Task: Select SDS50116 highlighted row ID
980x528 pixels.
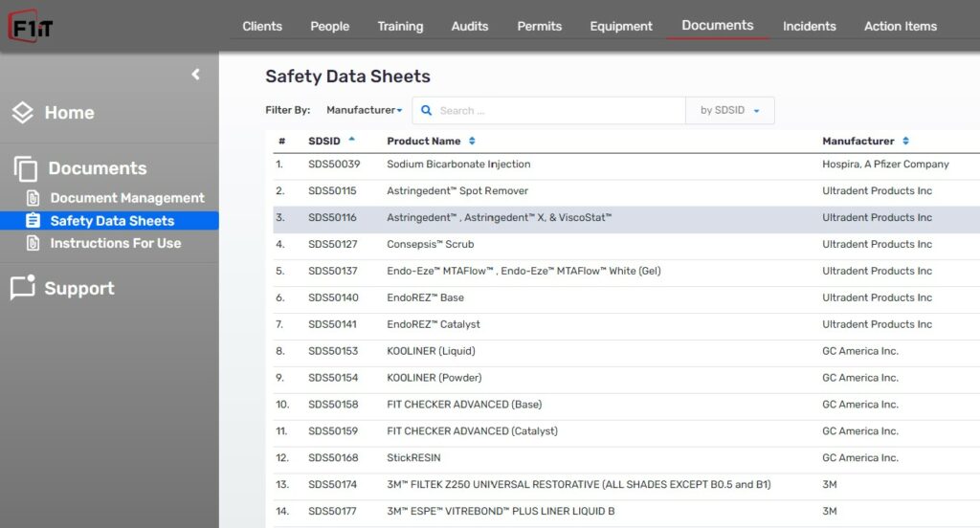Action: pos(332,217)
